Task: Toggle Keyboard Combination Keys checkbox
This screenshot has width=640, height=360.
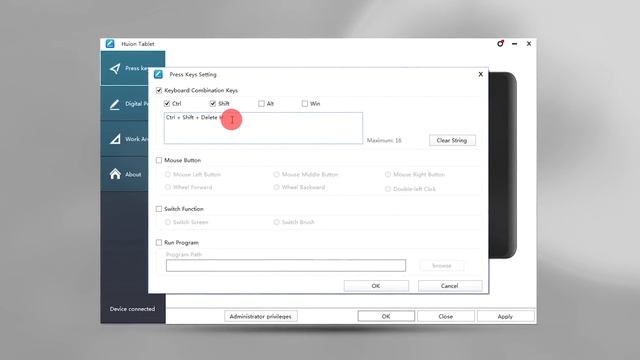Action: (x=159, y=90)
